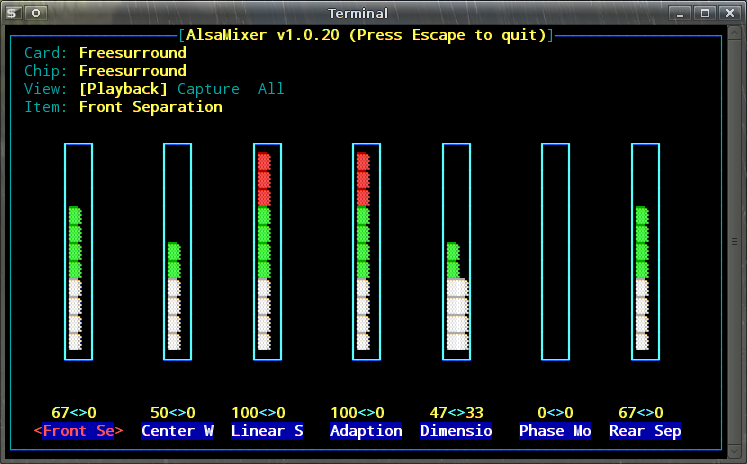Click the sticky circle button in title bar
The width and height of the screenshot is (747, 464).
pos(36,13)
